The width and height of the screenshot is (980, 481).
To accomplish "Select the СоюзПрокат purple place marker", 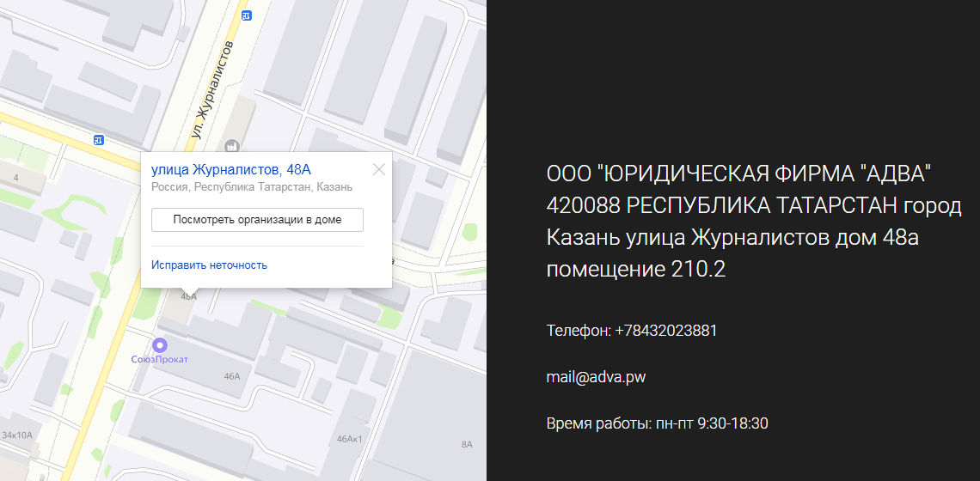I will [157, 344].
